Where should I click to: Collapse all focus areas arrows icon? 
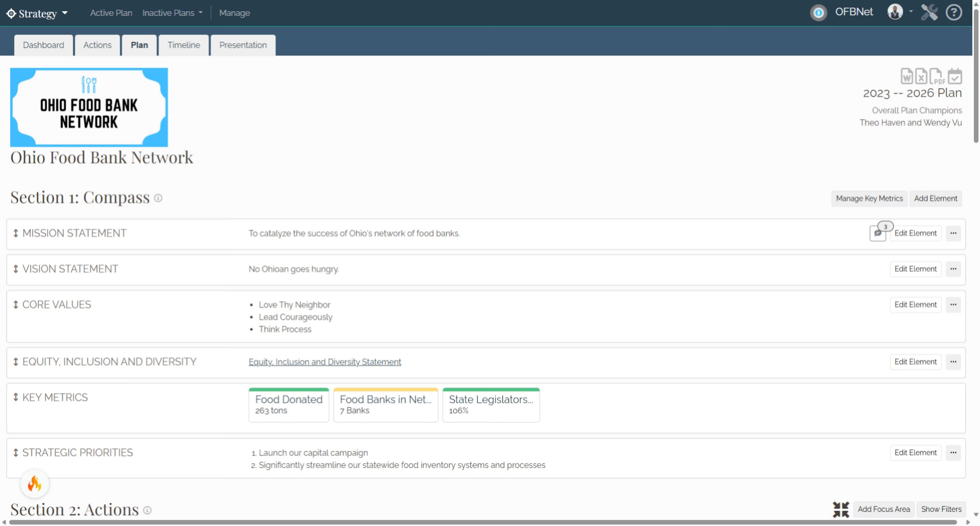(x=841, y=509)
